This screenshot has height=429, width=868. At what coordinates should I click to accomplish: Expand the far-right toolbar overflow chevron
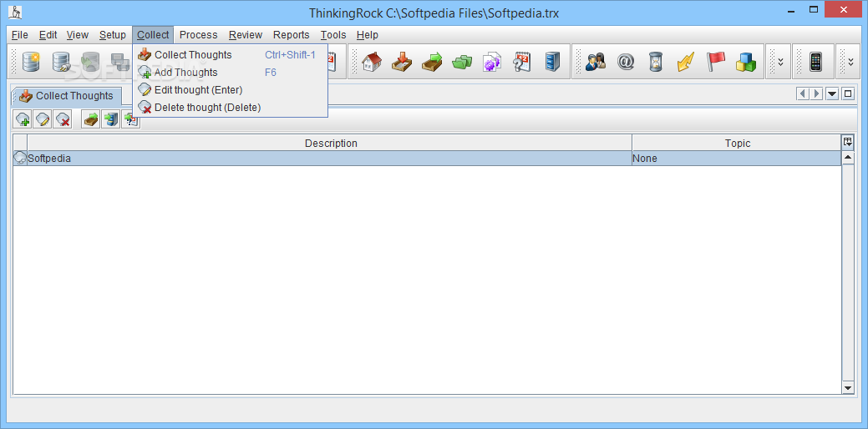(x=850, y=62)
